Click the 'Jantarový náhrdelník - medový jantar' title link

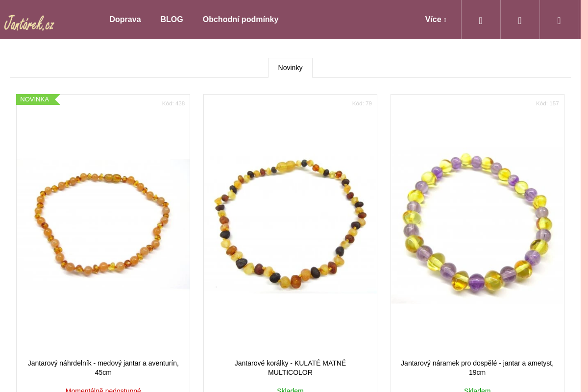pyautogui.click(x=103, y=367)
